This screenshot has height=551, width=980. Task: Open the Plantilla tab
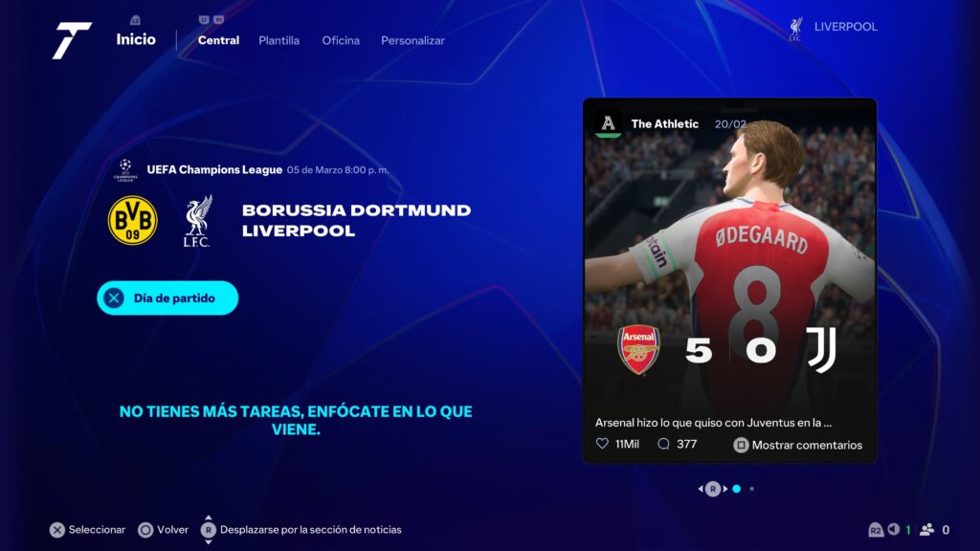278,40
